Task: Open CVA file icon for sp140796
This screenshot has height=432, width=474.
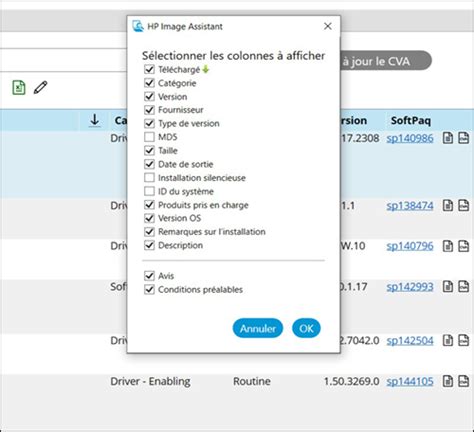Action: [x=464, y=246]
